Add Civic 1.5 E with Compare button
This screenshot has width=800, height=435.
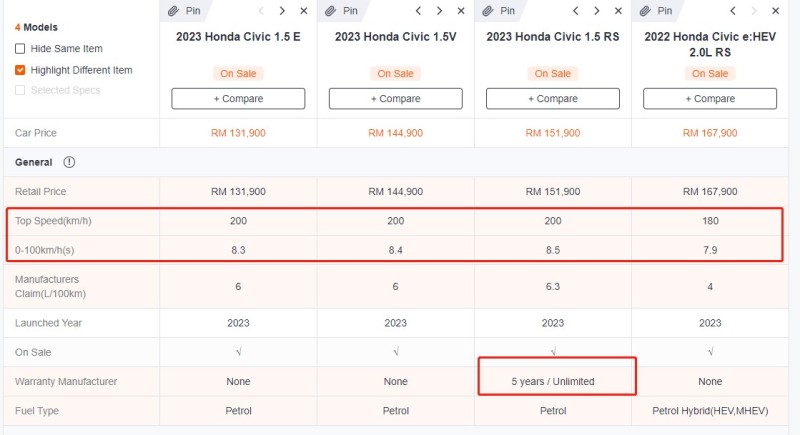[x=238, y=98]
